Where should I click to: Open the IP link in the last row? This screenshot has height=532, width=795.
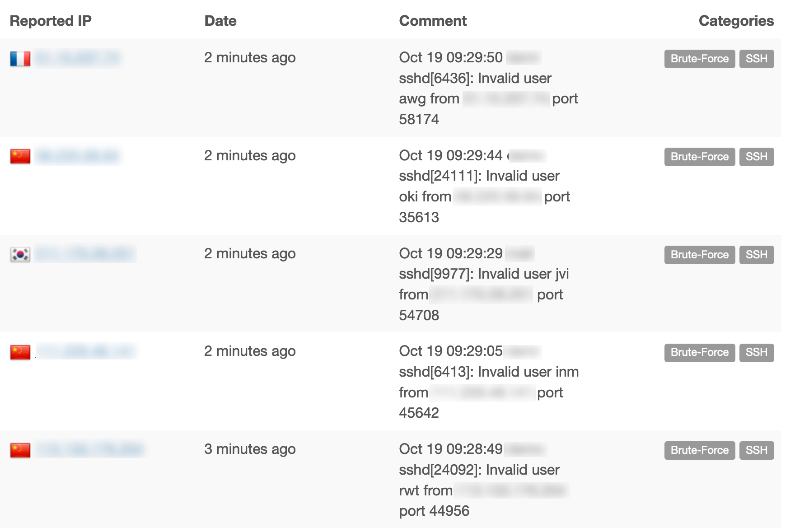88,449
